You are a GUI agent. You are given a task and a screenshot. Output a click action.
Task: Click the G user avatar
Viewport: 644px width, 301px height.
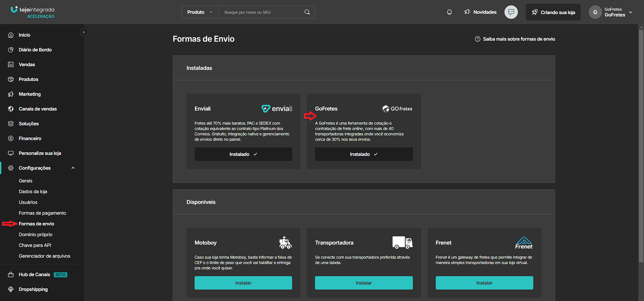pyautogui.click(x=595, y=12)
